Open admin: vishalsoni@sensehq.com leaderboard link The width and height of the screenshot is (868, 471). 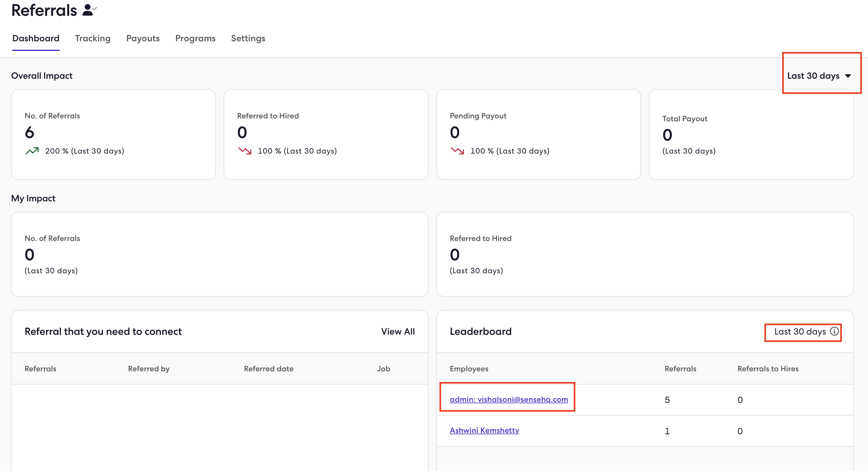pos(509,399)
